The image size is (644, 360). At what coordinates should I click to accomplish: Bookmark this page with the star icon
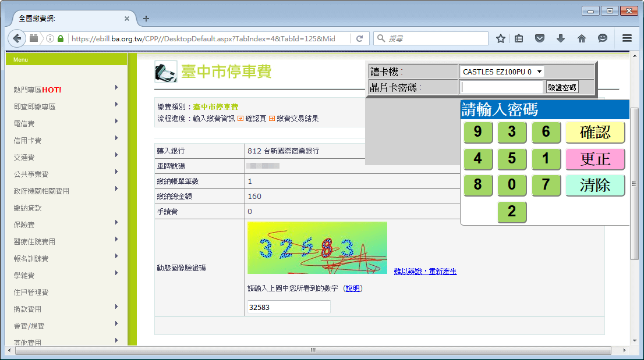500,38
